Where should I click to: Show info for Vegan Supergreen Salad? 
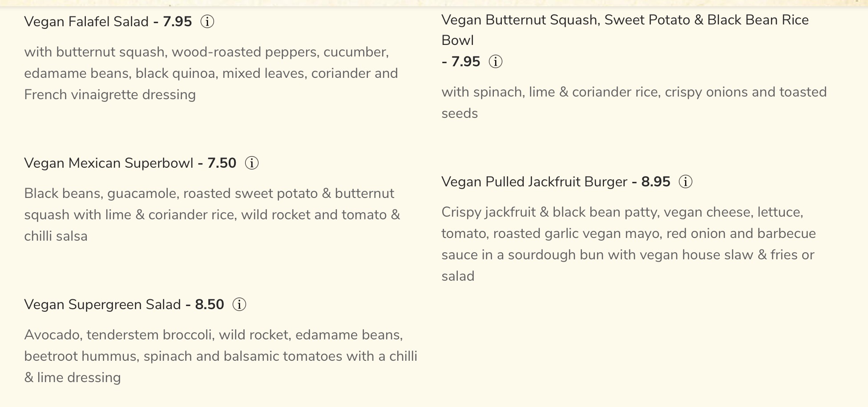(239, 304)
